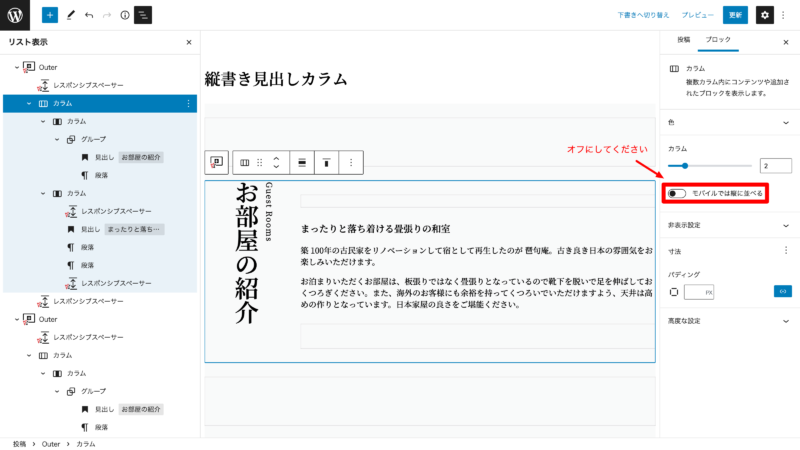Click the 更新 button

click(736, 16)
